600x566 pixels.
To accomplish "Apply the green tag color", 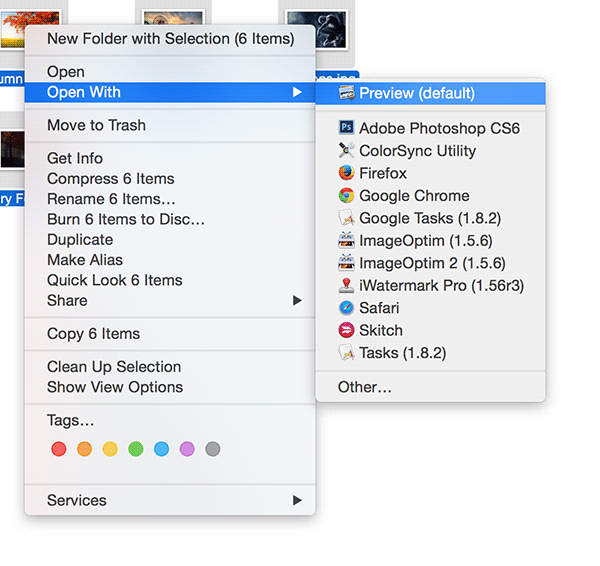I will click(x=136, y=449).
